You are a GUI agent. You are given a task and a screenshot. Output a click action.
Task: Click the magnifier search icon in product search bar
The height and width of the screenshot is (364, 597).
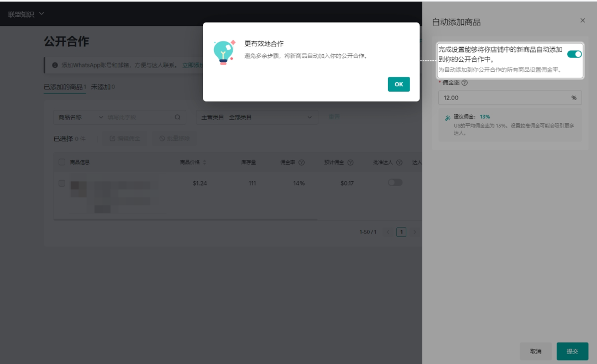click(178, 118)
